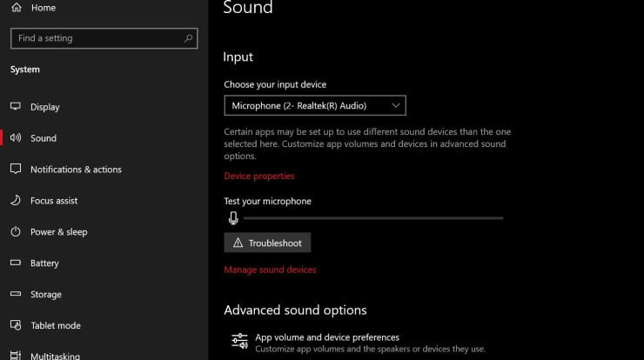
Task: Focus the Find a setting search box
Action: tap(104, 38)
